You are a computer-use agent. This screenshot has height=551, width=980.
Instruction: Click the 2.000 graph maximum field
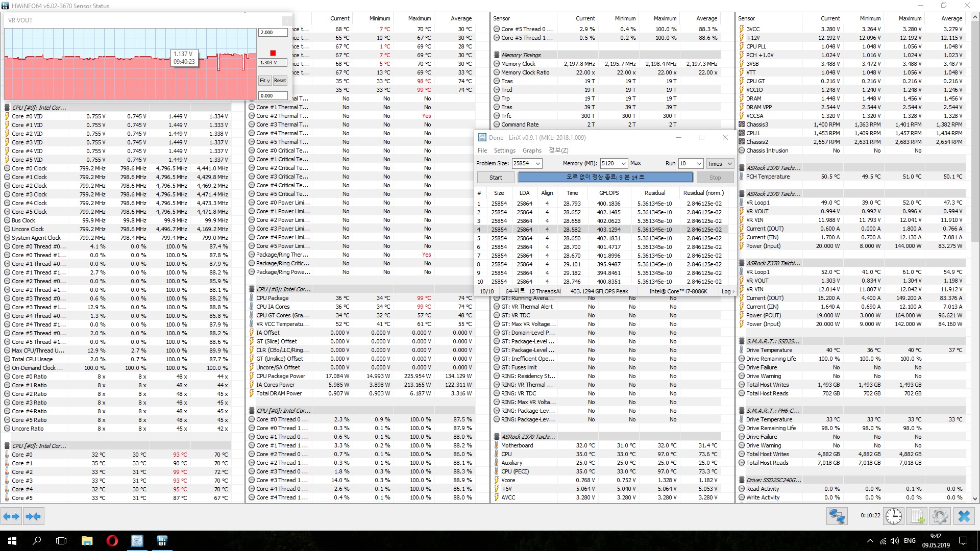pos(273,32)
